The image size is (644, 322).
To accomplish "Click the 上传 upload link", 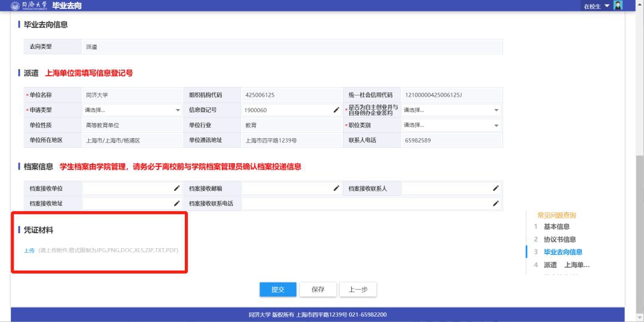I will tap(29, 250).
